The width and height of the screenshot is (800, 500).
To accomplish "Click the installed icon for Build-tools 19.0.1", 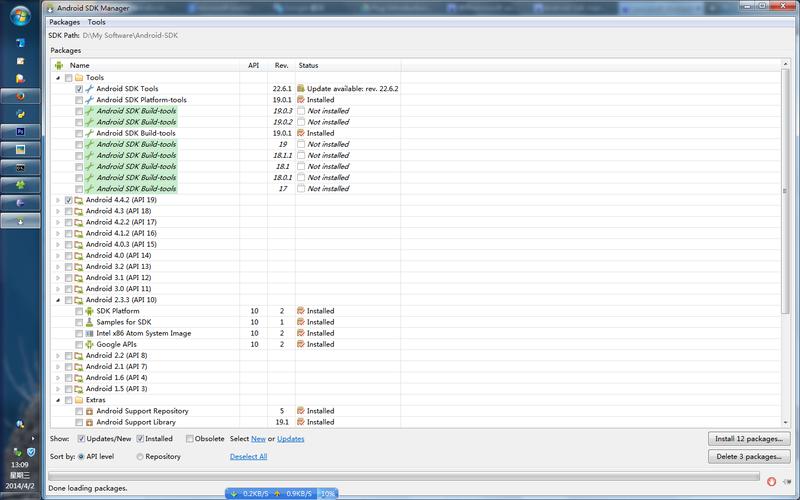I will (301, 133).
